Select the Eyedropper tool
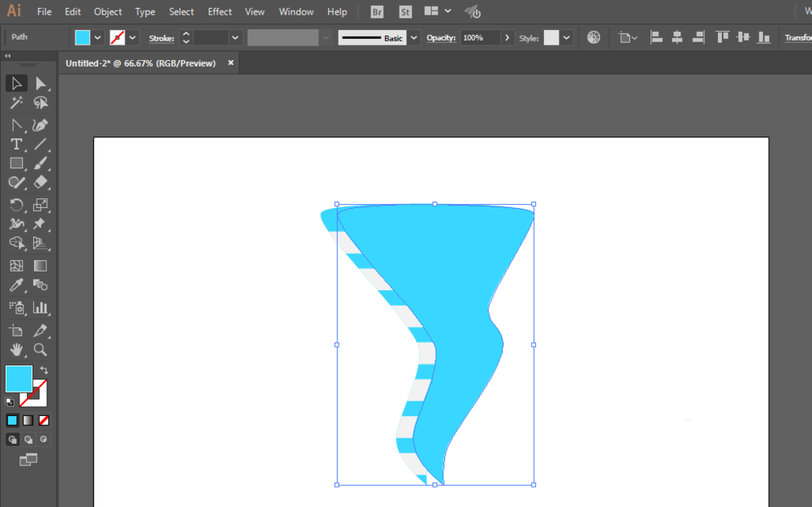 (x=16, y=285)
